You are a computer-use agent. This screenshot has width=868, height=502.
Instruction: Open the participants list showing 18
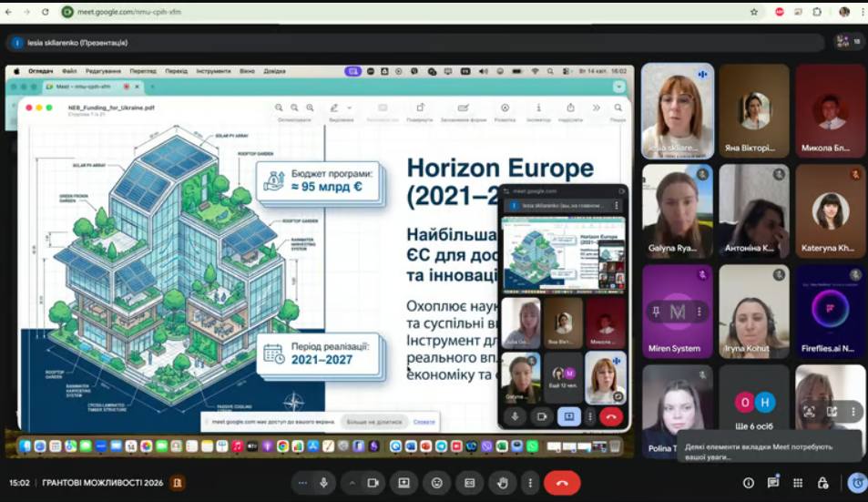(849, 42)
